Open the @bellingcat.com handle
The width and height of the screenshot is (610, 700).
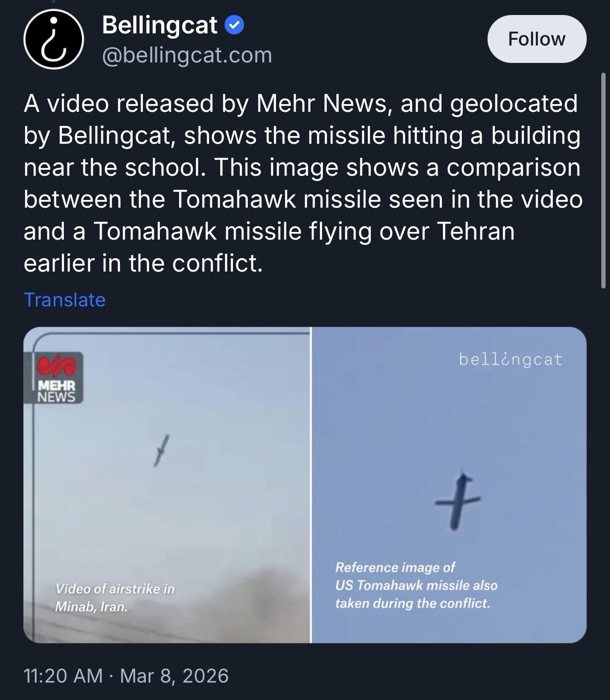point(187,55)
